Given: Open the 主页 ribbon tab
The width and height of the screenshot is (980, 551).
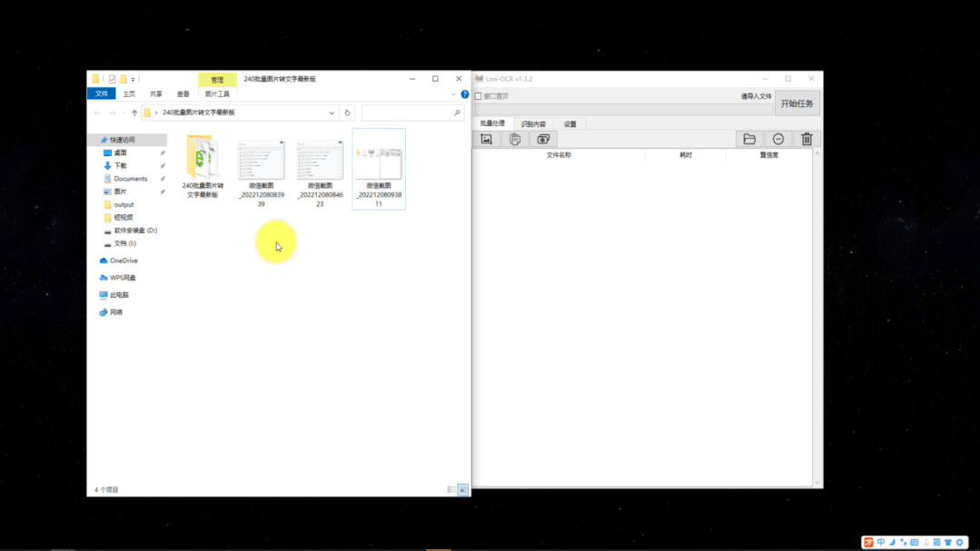Looking at the screenshot, I should [129, 93].
